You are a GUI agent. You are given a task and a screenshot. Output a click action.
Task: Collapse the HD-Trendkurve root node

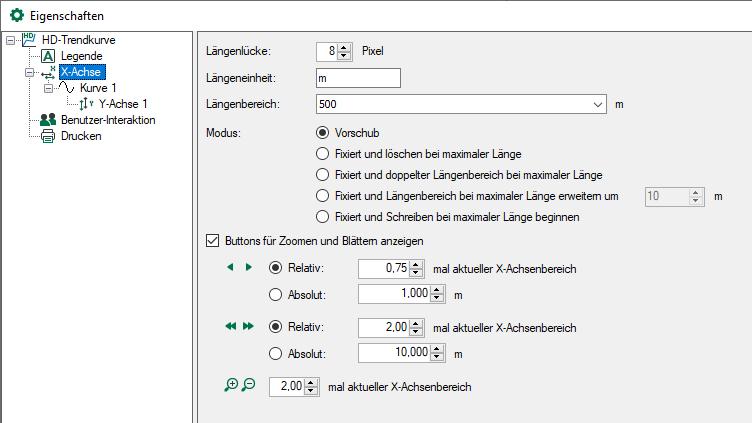[11, 41]
